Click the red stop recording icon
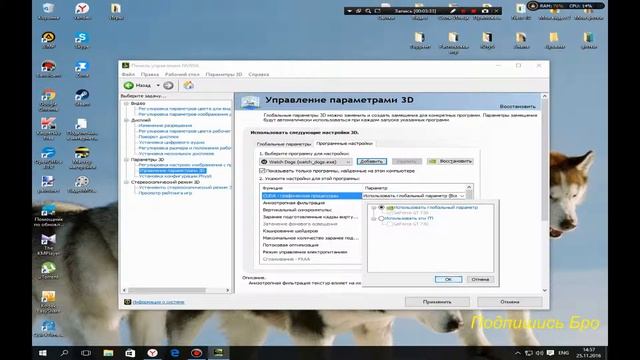 pyautogui.click(x=474, y=11)
